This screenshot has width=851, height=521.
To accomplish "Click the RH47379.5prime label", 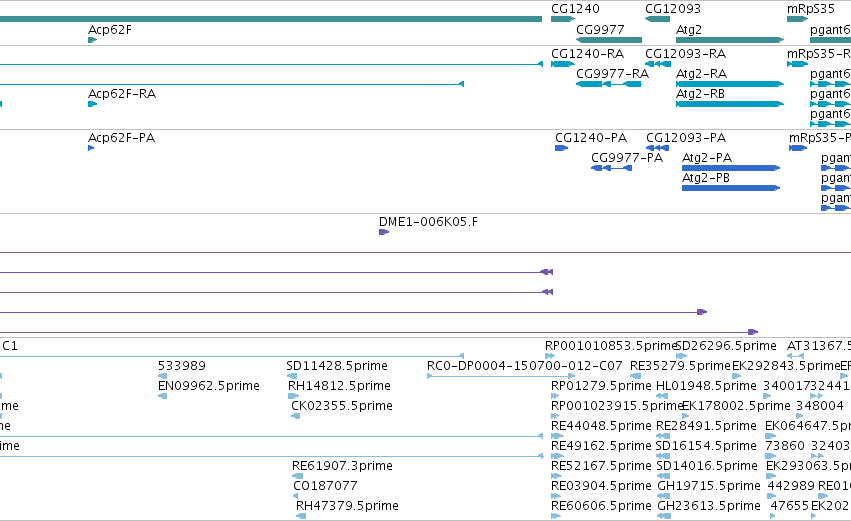I will [347, 505].
